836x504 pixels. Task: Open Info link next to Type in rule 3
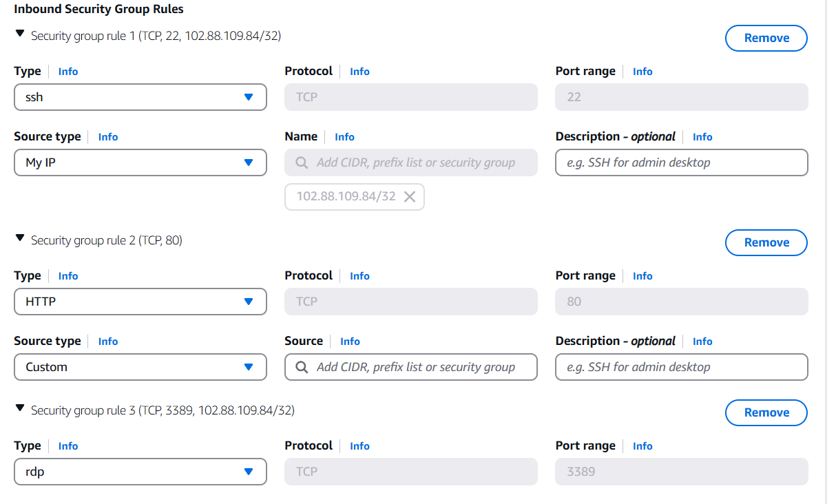point(68,446)
